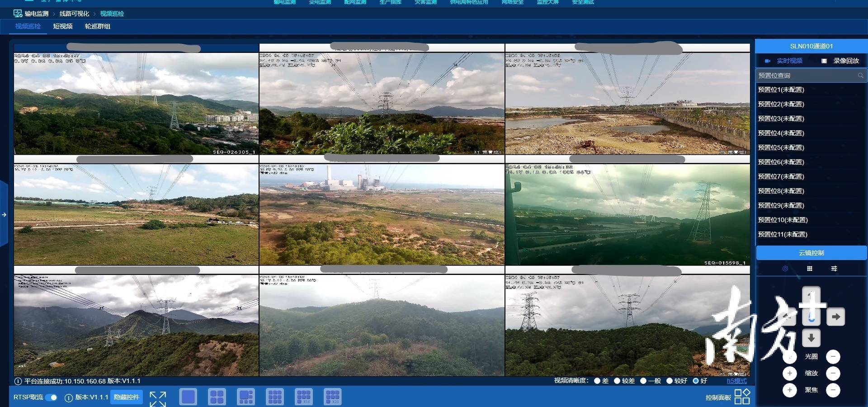Click the 云镜控制 header button
The image size is (868, 407).
click(811, 253)
